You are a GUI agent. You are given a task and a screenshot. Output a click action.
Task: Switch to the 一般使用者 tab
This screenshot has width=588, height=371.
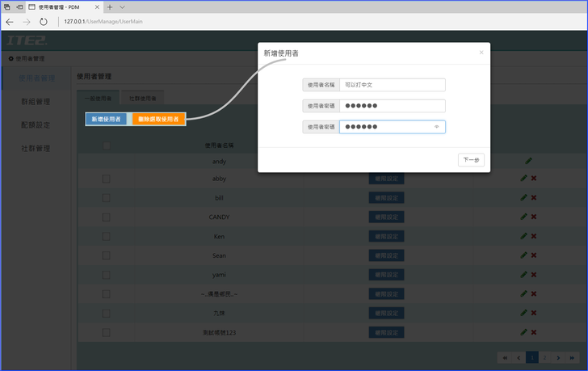point(98,99)
